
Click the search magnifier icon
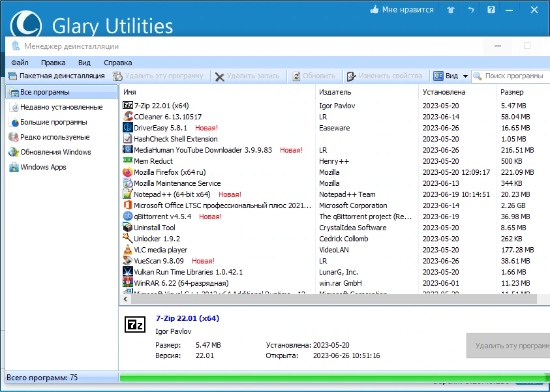point(478,76)
